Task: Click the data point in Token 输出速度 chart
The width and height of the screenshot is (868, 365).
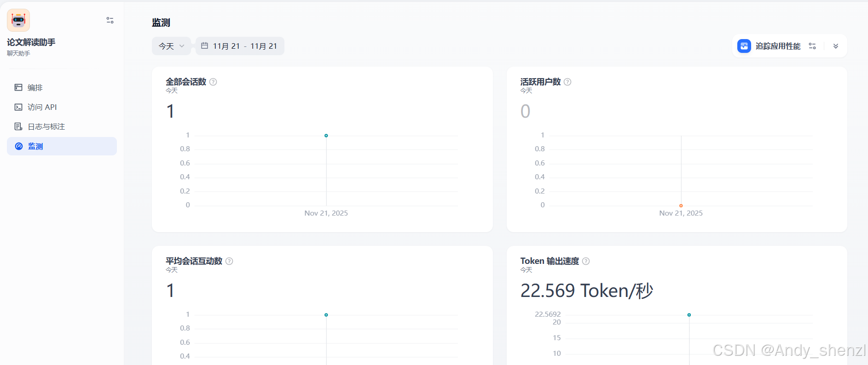Action: (689, 315)
